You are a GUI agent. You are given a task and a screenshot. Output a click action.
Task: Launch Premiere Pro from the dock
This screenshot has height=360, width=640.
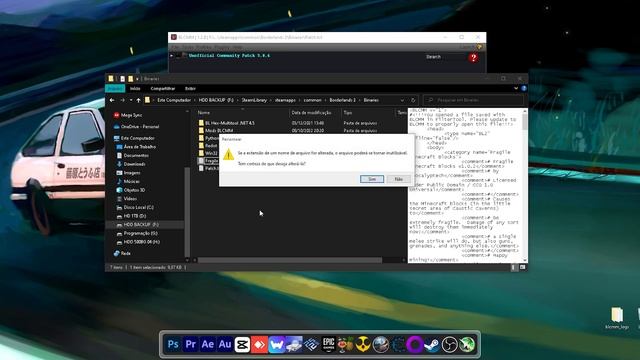click(190, 344)
